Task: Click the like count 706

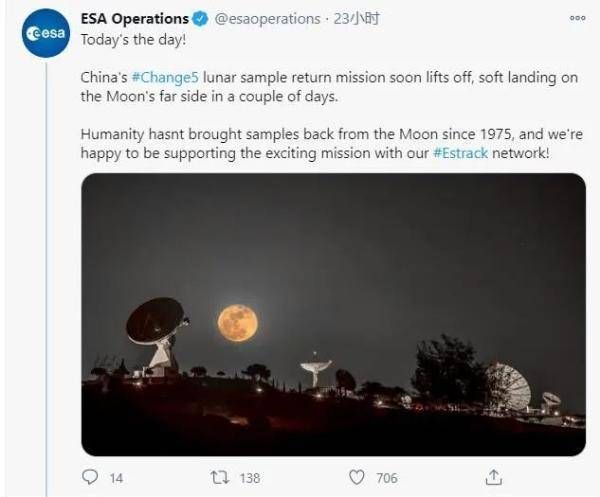Action: [x=386, y=478]
